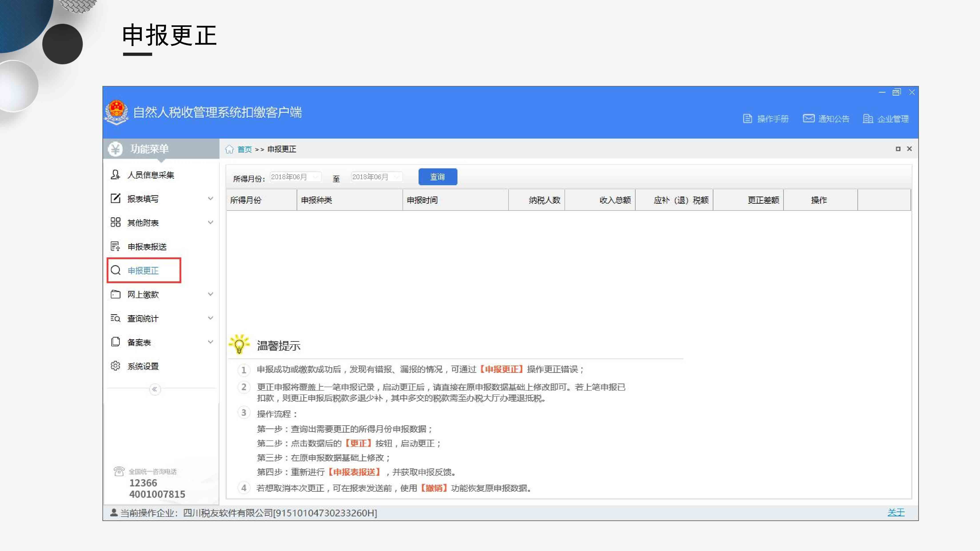Click the telephone hotline icon
Image resolution: width=980 pixels, height=551 pixels.
(x=119, y=471)
